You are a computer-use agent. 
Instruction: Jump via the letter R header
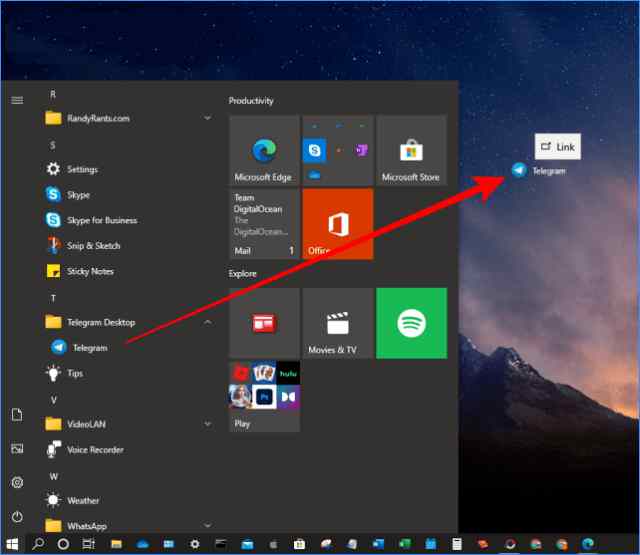[53, 95]
